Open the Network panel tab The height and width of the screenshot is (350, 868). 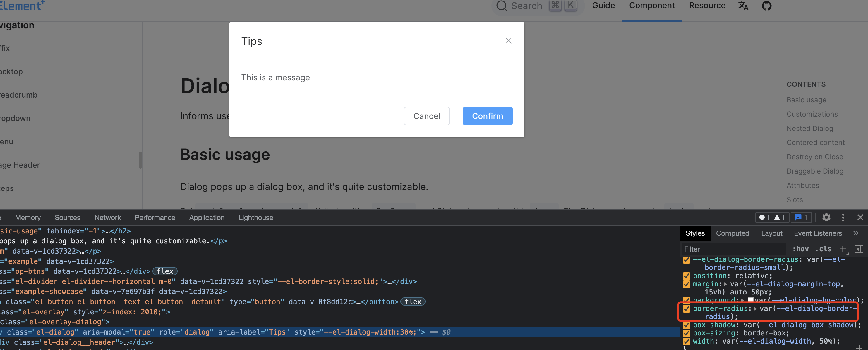(x=107, y=217)
